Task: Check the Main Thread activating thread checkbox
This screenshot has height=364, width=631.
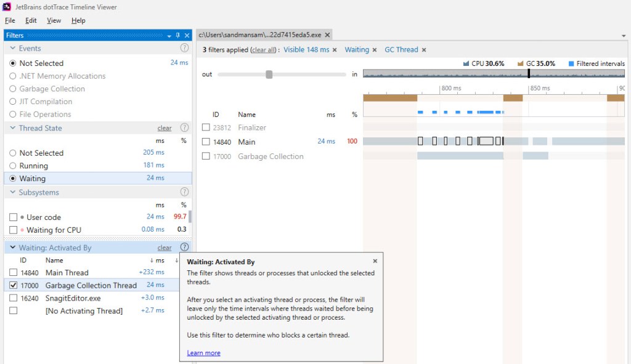Action: (14, 273)
